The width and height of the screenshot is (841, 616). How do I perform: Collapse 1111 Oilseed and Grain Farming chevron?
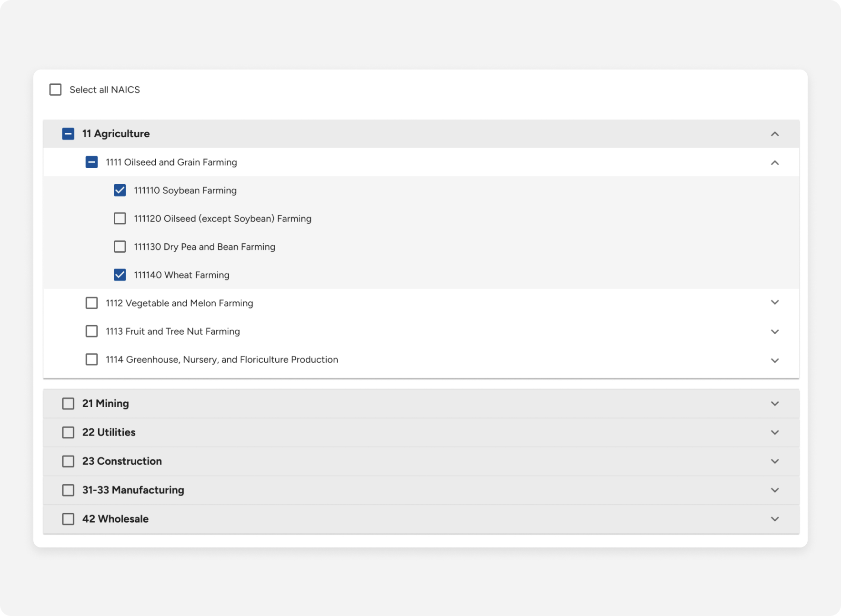775,163
